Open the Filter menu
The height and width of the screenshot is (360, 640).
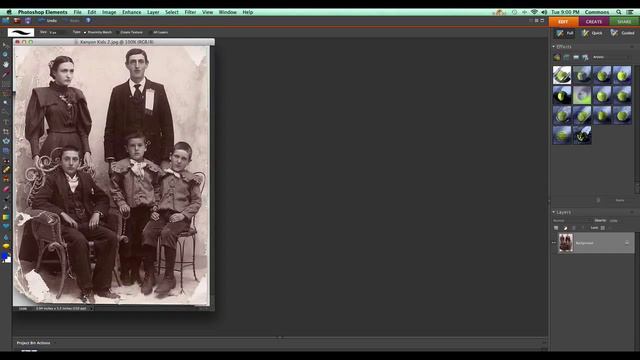coord(190,12)
